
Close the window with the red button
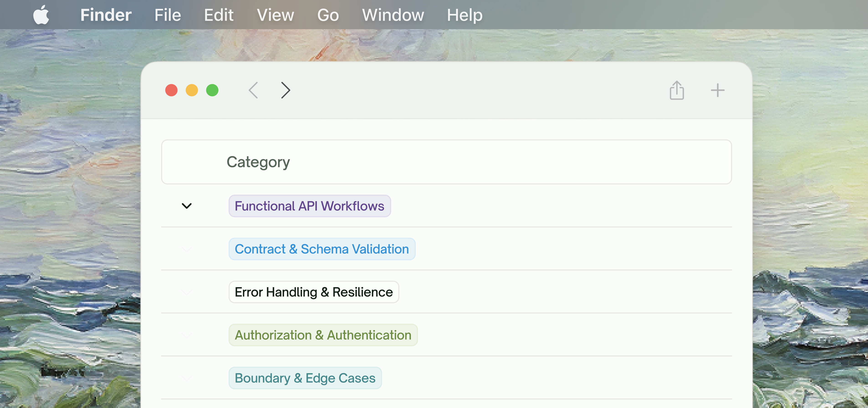point(171,90)
